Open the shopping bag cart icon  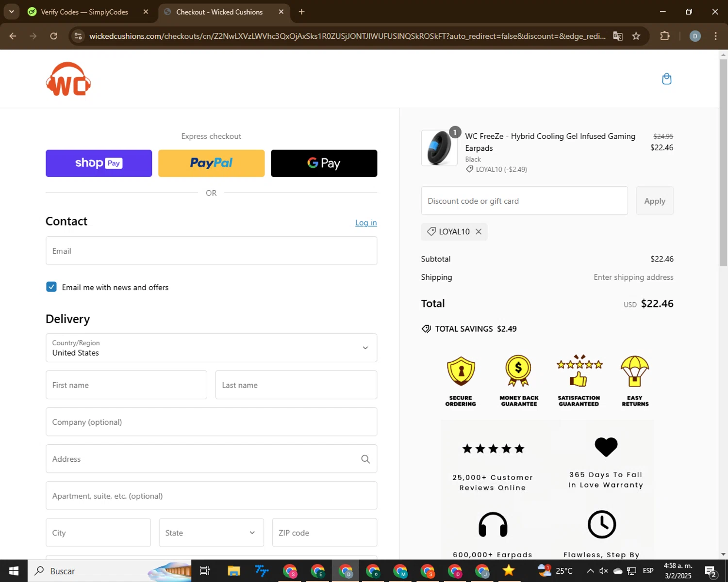[667, 79]
